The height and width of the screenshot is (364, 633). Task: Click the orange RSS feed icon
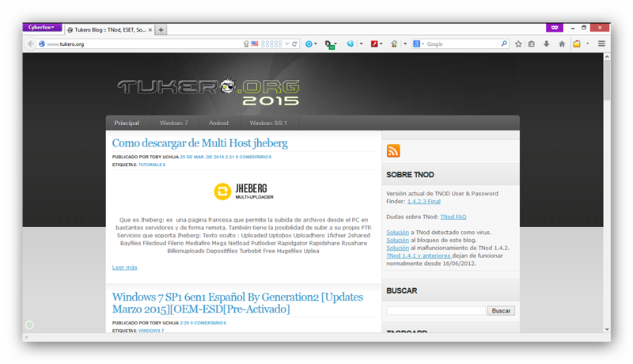coord(393,151)
